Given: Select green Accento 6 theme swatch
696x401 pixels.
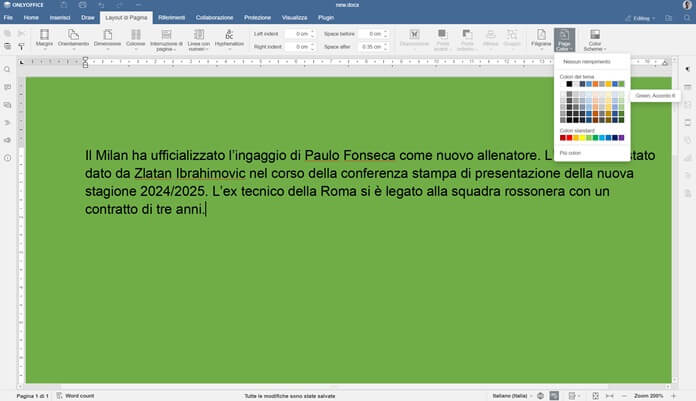Looking at the screenshot, I should 621,84.
